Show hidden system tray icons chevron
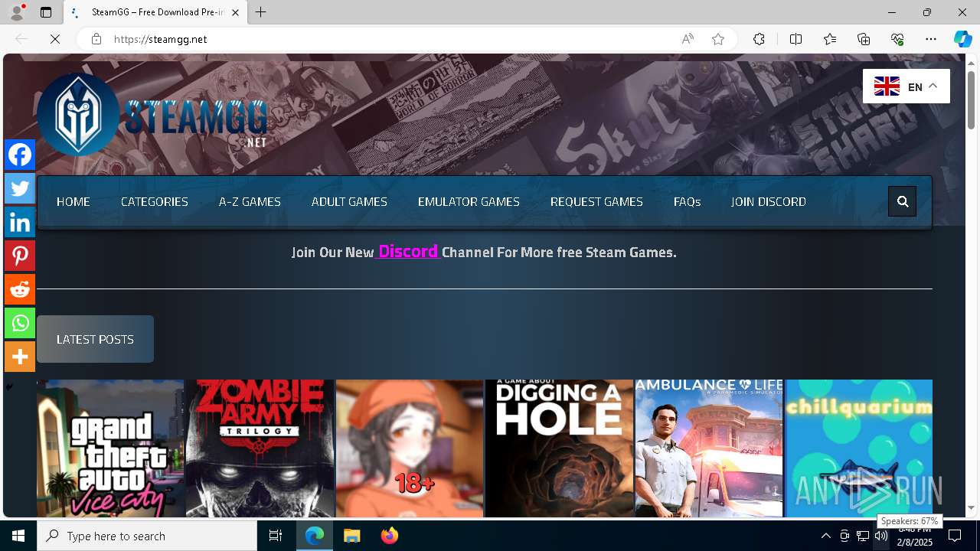980x551 pixels. (825, 536)
